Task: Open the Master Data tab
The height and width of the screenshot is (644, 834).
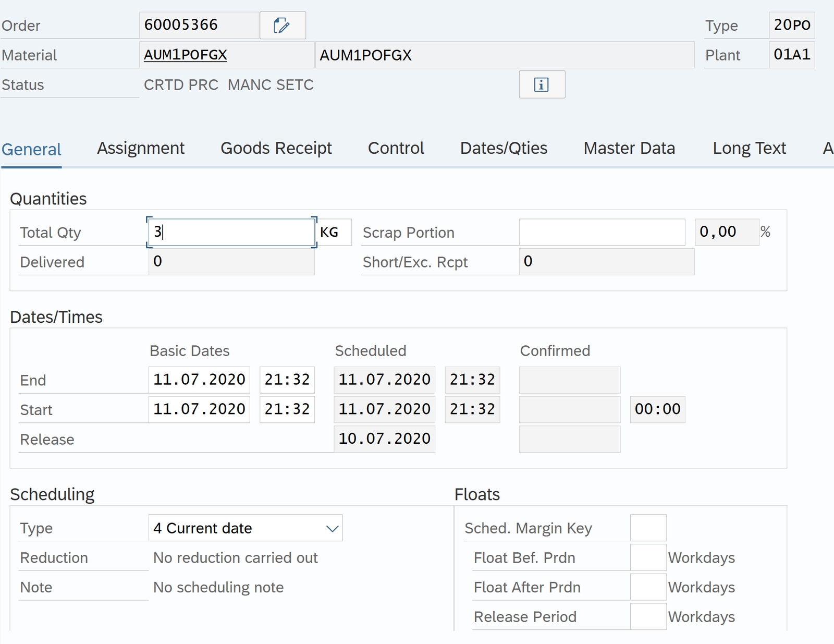Action: 629,149
